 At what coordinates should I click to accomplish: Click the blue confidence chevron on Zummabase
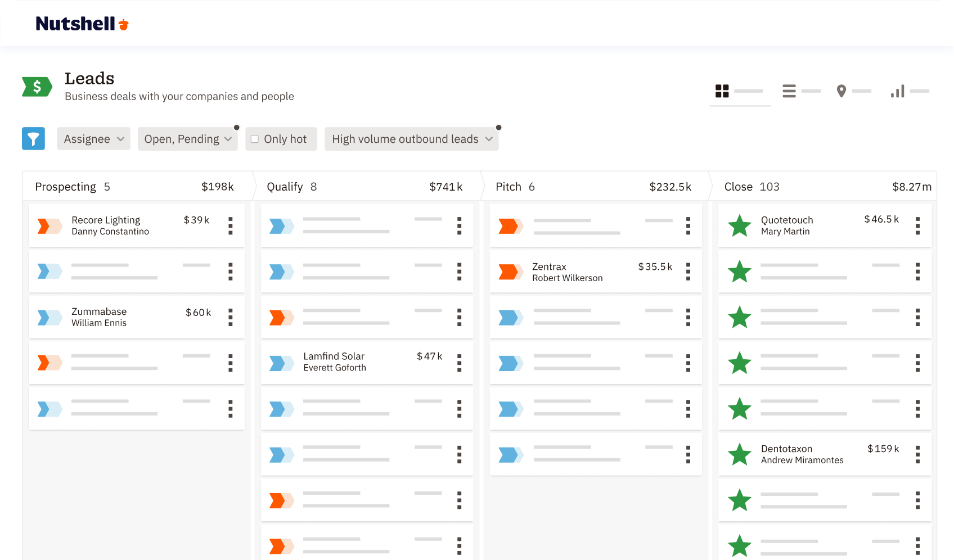click(49, 317)
